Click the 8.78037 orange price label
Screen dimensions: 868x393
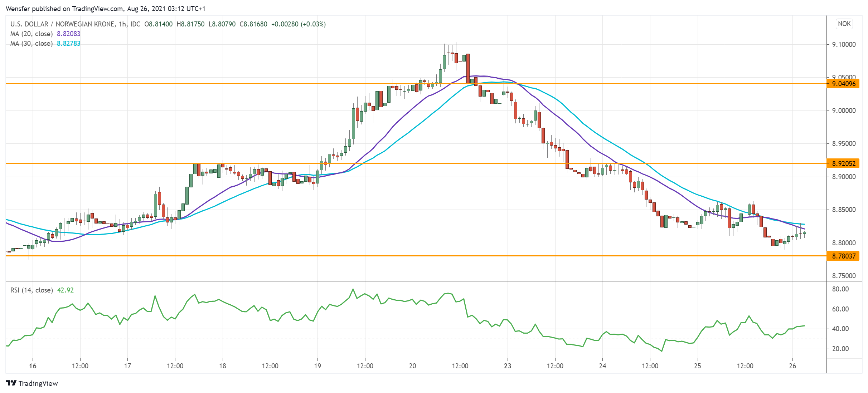click(x=843, y=256)
